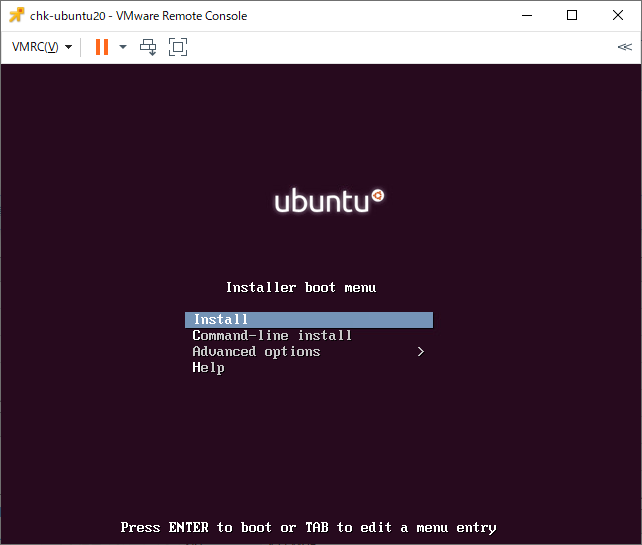
Task: Pause the virtual machine with orange button
Action: (102, 47)
